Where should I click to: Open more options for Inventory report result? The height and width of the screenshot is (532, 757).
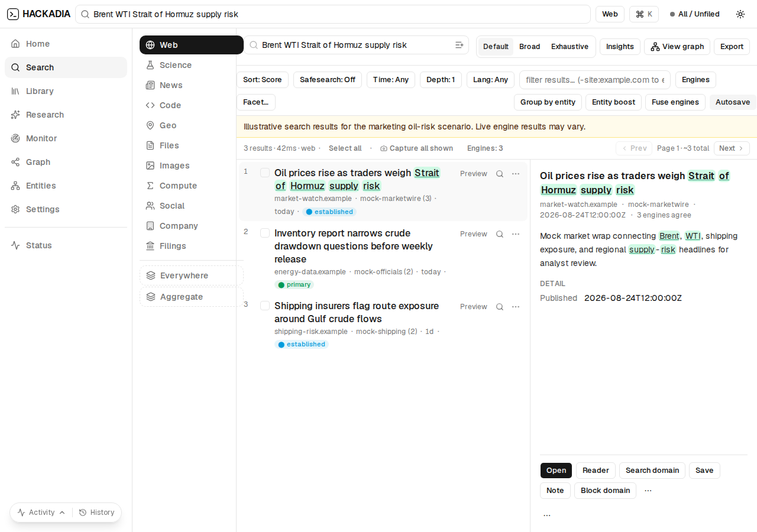516,234
